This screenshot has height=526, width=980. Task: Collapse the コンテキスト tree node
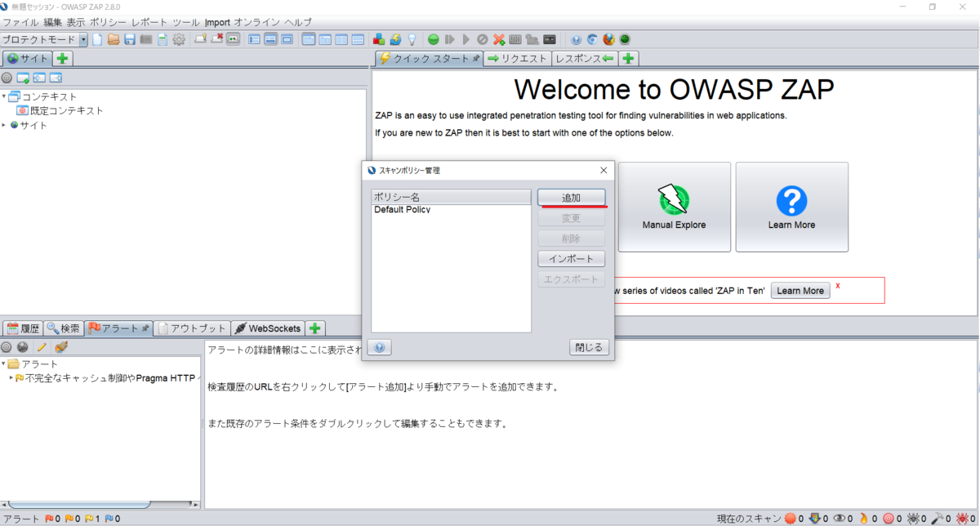tap(3, 96)
